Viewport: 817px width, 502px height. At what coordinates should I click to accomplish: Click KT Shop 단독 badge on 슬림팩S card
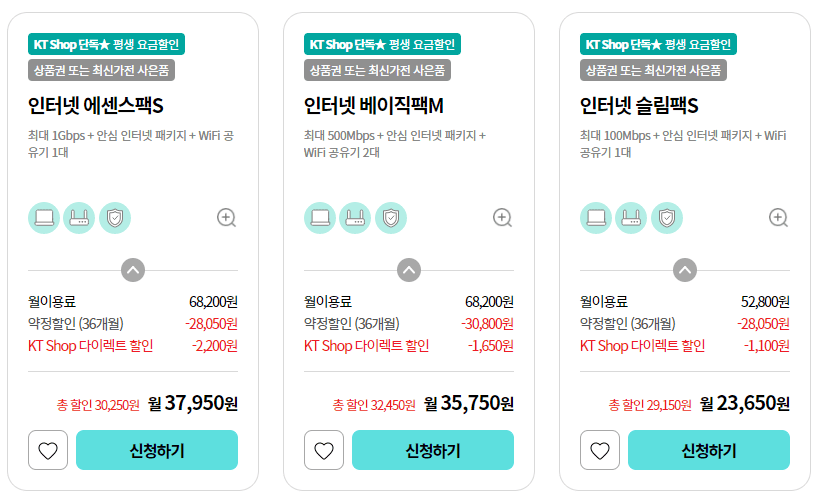tap(658, 44)
